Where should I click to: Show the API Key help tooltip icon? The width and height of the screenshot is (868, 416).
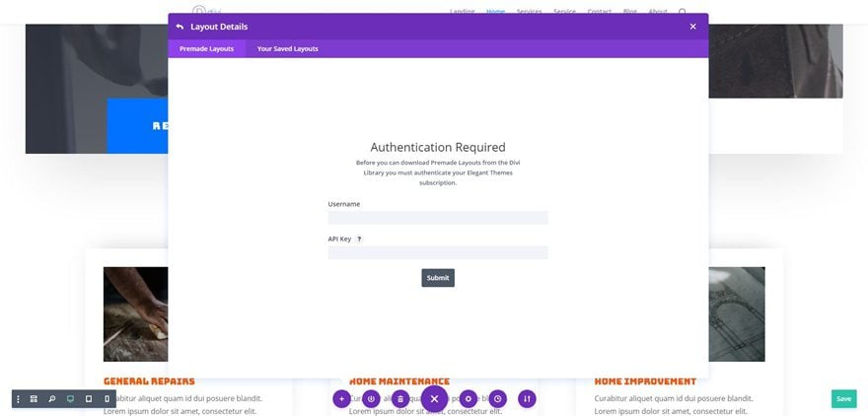[359, 239]
